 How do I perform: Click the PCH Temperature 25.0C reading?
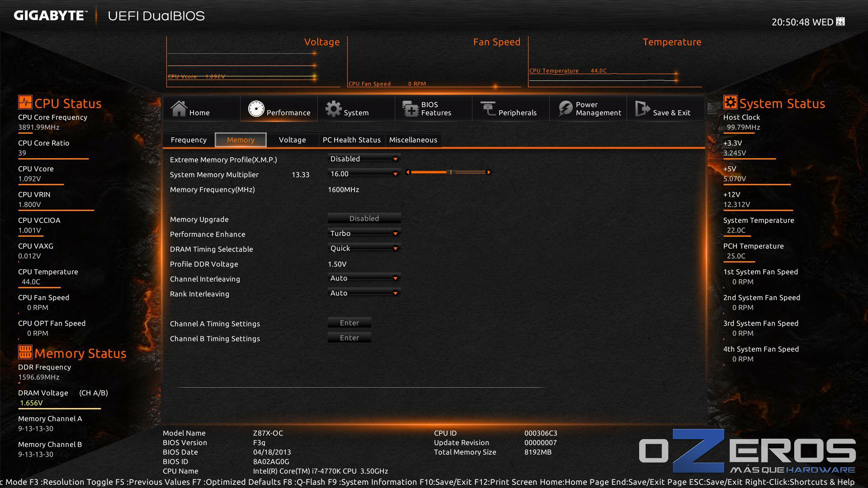click(736, 256)
